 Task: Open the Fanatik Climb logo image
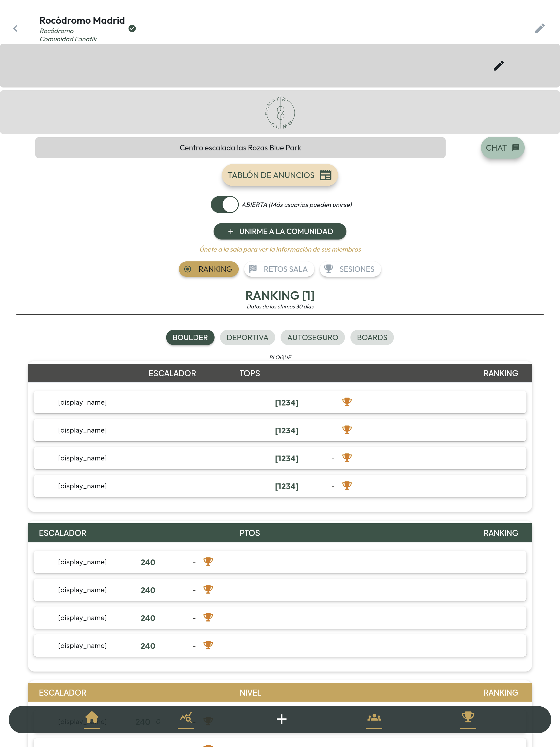tap(280, 112)
